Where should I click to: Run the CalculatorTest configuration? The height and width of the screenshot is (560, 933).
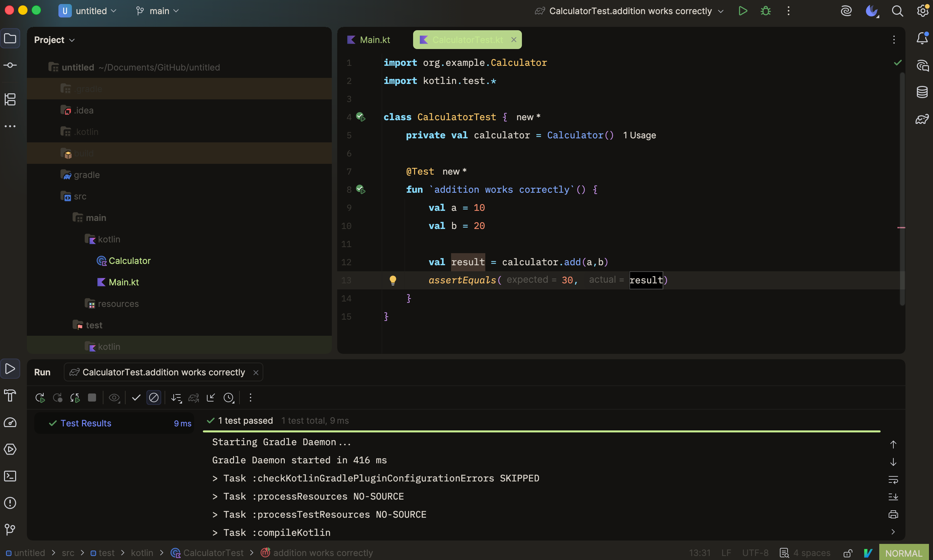pyautogui.click(x=742, y=11)
